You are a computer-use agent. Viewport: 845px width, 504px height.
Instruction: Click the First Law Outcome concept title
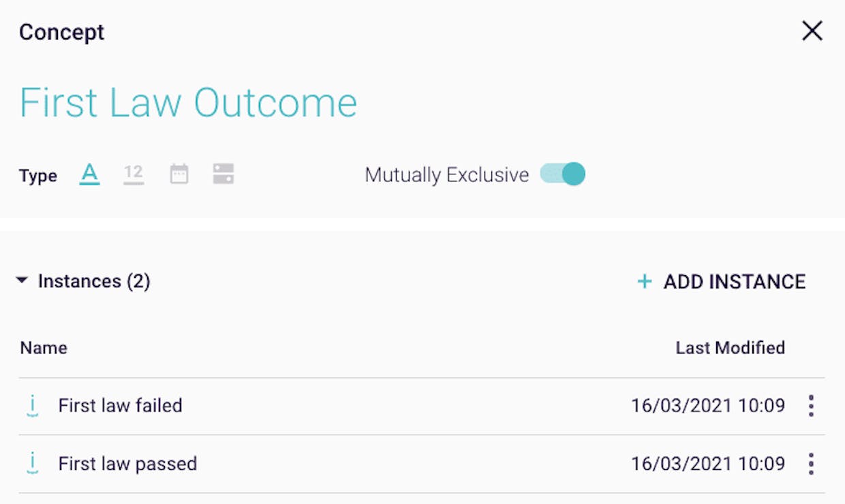tap(188, 103)
